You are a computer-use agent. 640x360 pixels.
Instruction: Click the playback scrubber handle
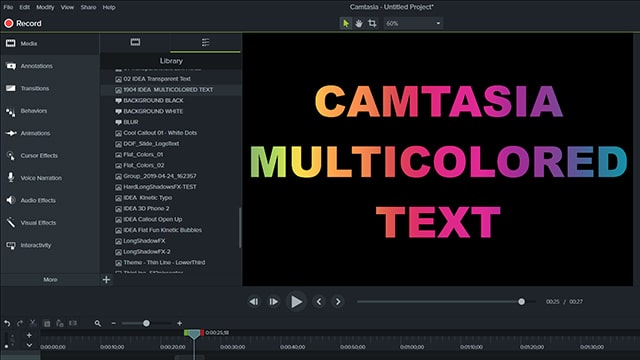(521, 302)
